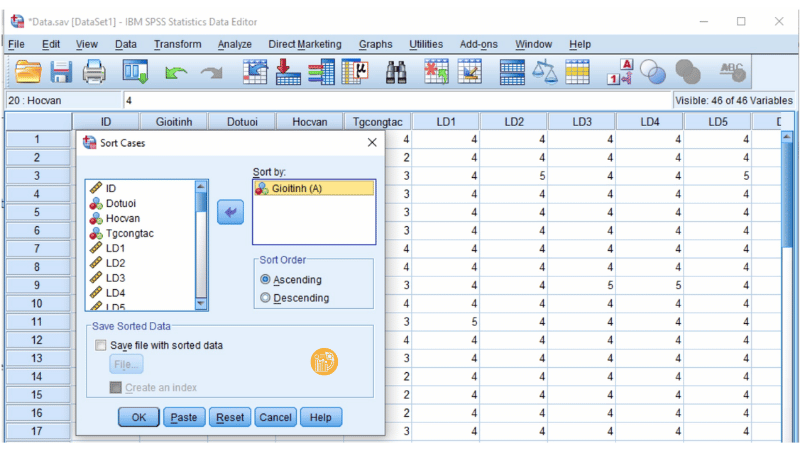Open the Analyze menu
This screenshot has height=450, width=800.
pyautogui.click(x=235, y=44)
